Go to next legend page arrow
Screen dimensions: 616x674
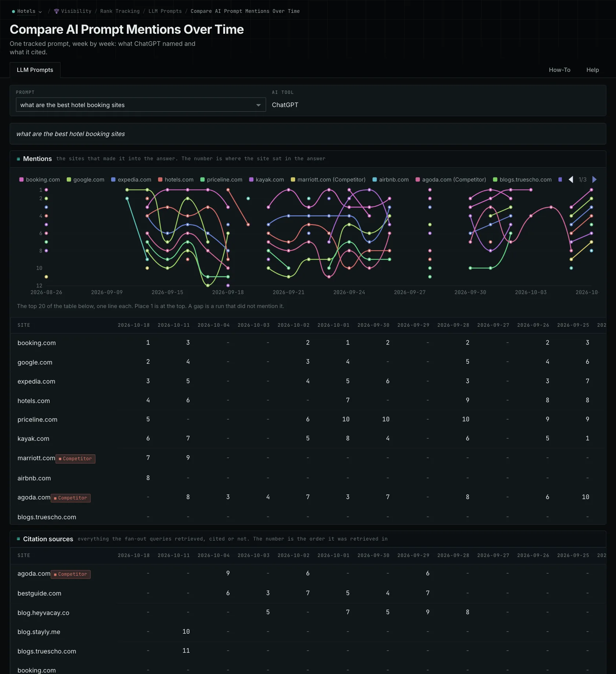(x=594, y=180)
